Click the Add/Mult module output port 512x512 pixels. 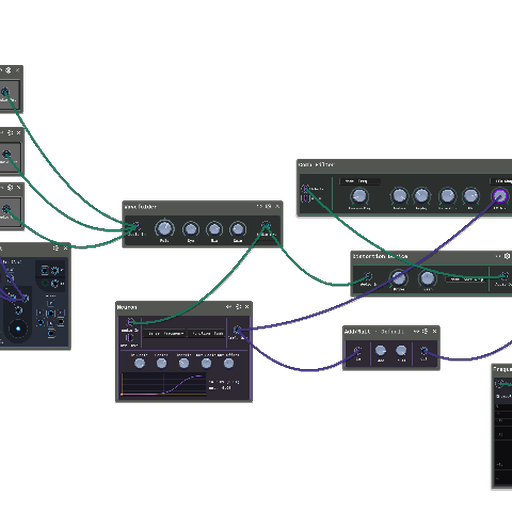(424, 351)
